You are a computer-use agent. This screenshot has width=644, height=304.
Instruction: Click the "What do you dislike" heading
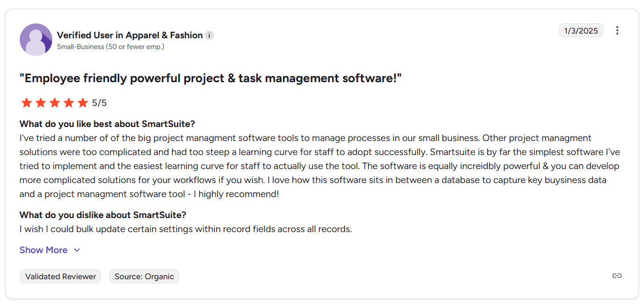(x=103, y=215)
